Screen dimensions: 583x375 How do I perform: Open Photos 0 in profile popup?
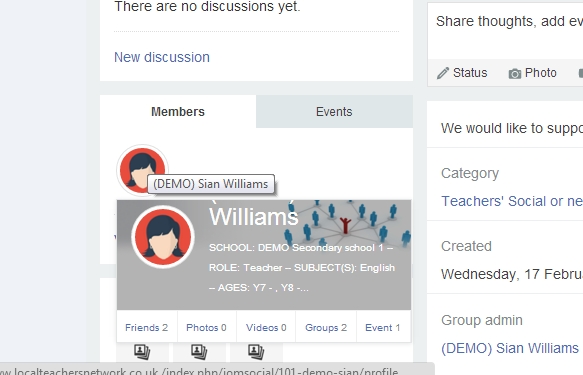click(206, 327)
